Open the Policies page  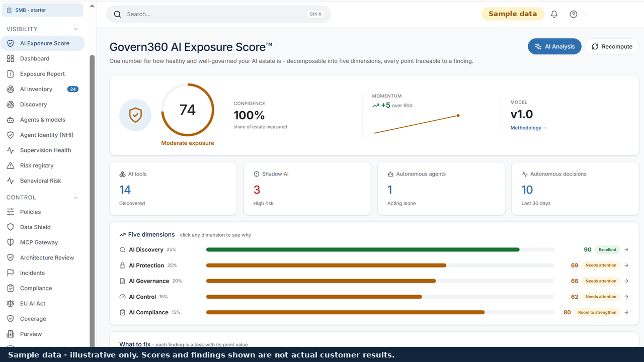point(43,212)
